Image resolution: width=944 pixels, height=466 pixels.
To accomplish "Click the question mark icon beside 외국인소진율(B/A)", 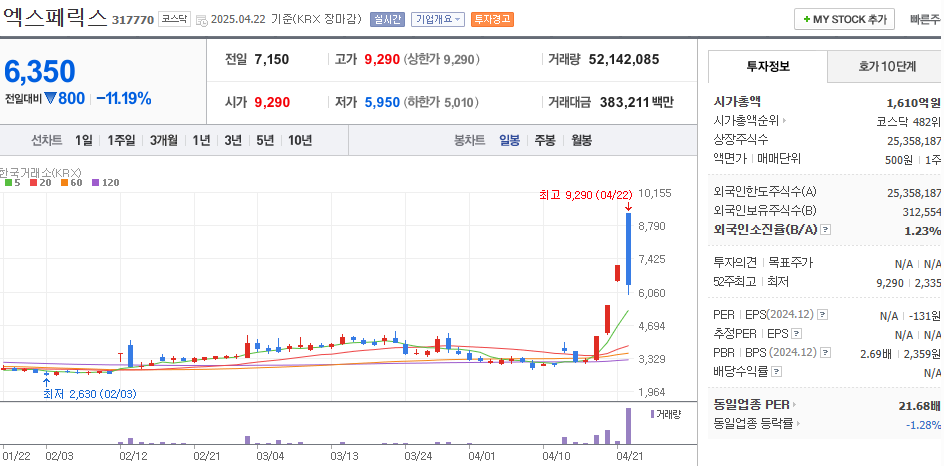I will 826,229.
